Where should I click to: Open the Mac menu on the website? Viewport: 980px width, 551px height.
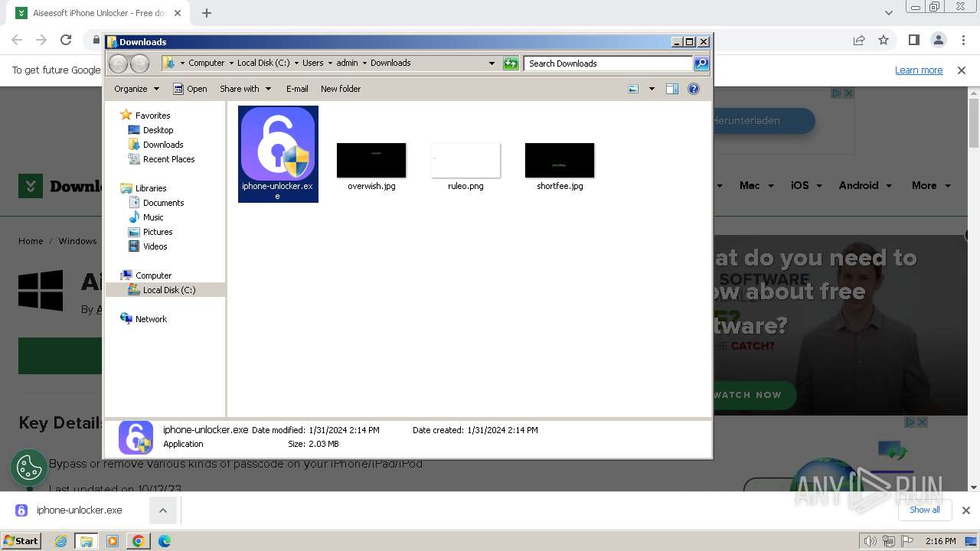click(x=756, y=185)
